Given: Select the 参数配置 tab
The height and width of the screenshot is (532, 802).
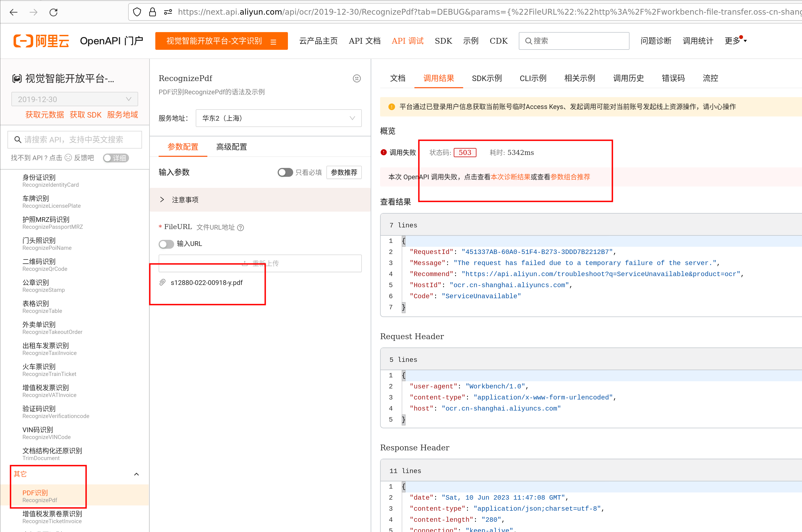Looking at the screenshot, I should tap(183, 147).
